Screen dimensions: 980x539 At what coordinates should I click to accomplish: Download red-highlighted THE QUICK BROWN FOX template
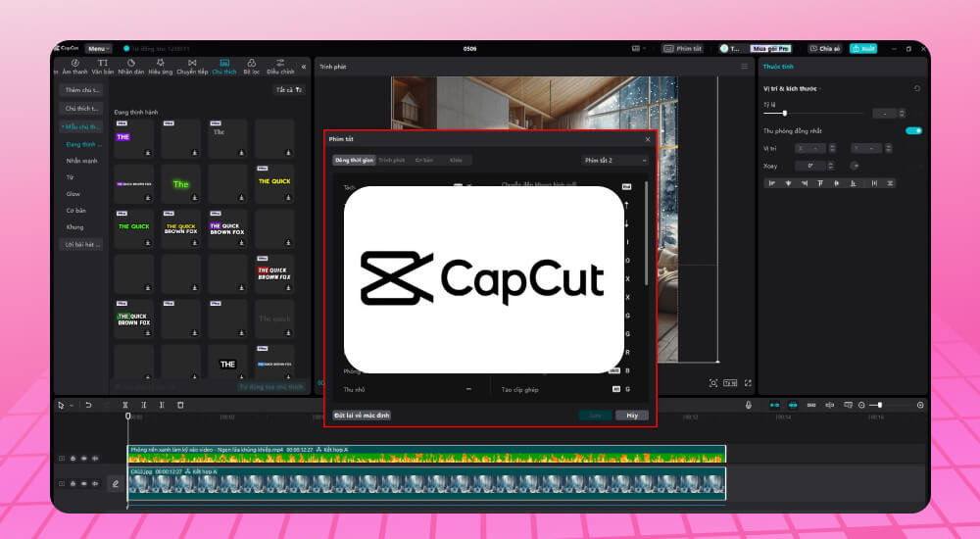289,288
